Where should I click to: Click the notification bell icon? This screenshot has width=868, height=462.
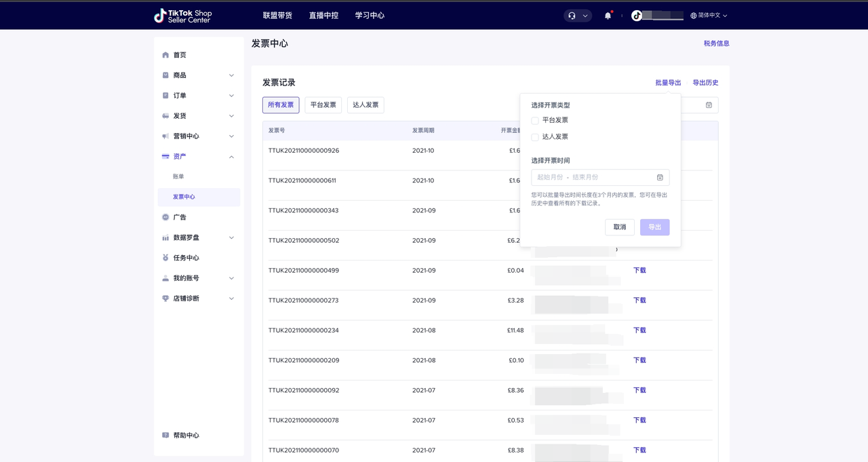click(608, 16)
